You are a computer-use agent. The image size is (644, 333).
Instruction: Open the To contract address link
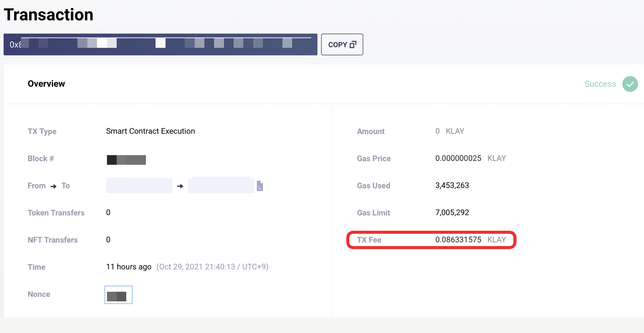[x=221, y=186]
